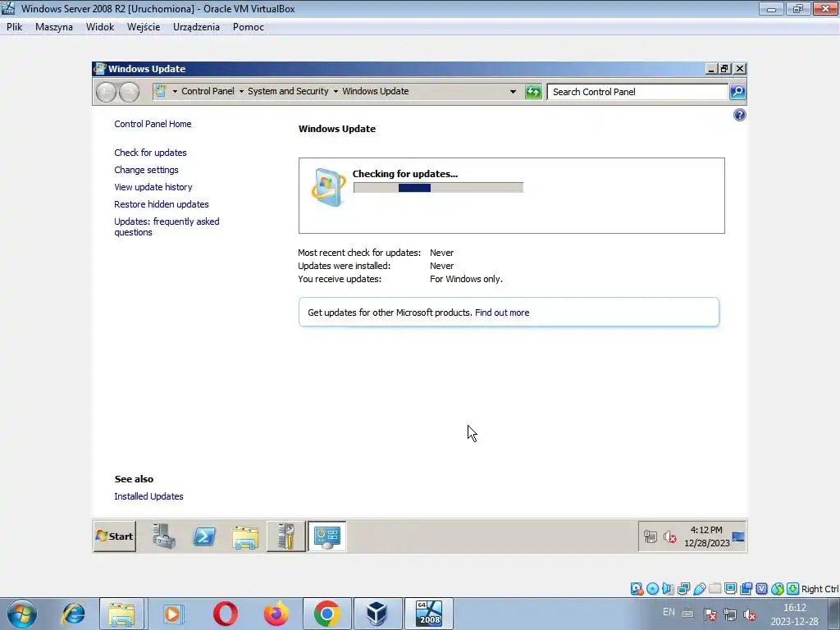Open Windows Media Player on host taskbar
840x630 pixels.
point(172,614)
